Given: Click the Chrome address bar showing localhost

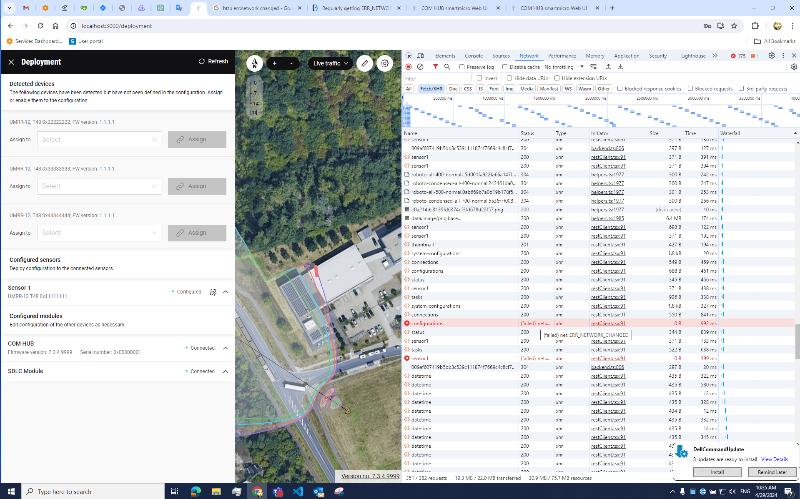Looking at the screenshot, I should [x=383, y=26].
